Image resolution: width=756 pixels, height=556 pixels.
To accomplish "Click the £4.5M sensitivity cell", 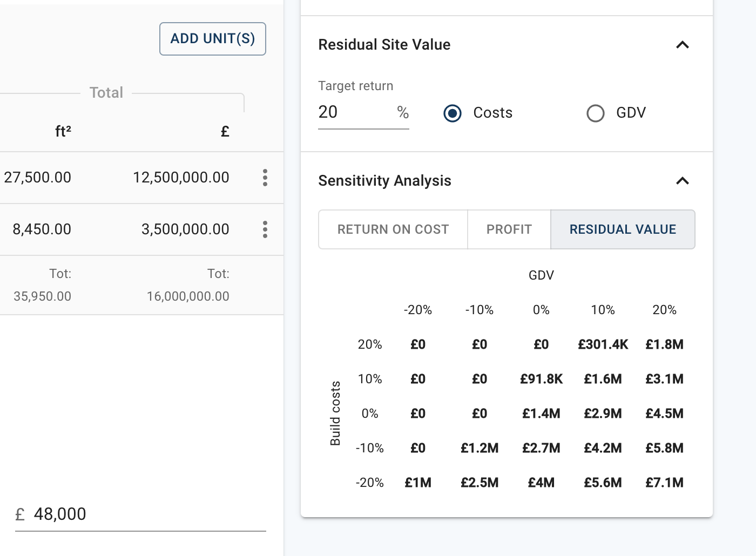I will pos(665,413).
